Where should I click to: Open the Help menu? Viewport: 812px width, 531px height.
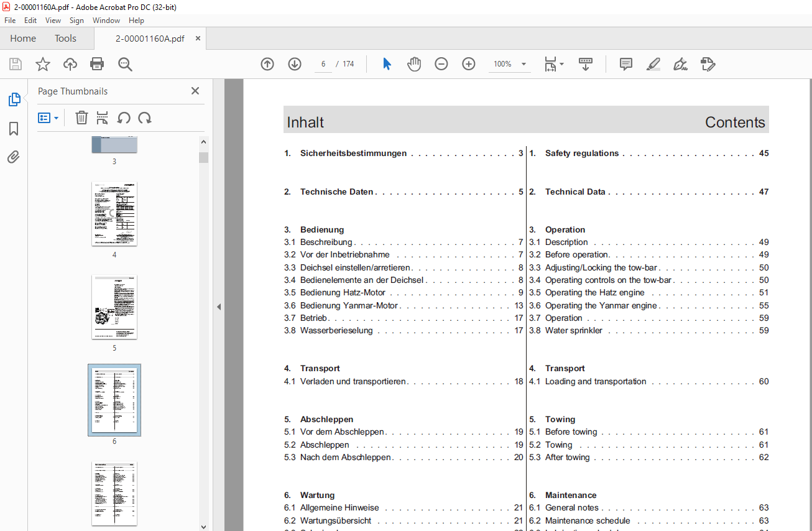[x=136, y=21]
